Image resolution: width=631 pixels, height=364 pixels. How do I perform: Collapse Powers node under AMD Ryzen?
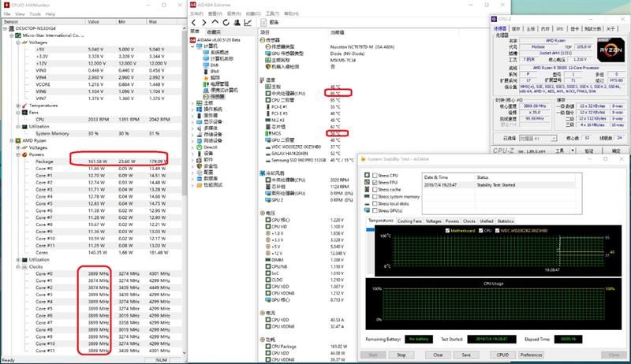coord(18,154)
